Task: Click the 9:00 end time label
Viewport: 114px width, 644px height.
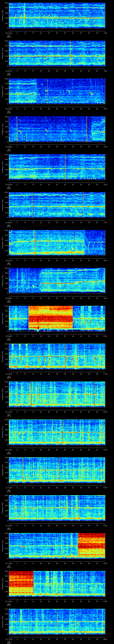Action: click(105, 298)
